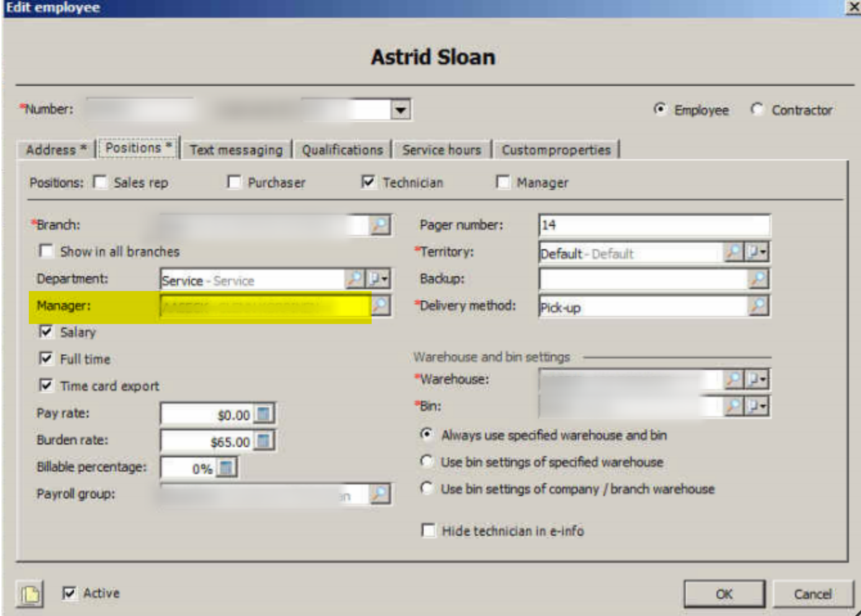Viewport: 861px width, 616px height.
Task: Open the Custom properties tab
Action: pyautogui.click(x=556, y=150)
